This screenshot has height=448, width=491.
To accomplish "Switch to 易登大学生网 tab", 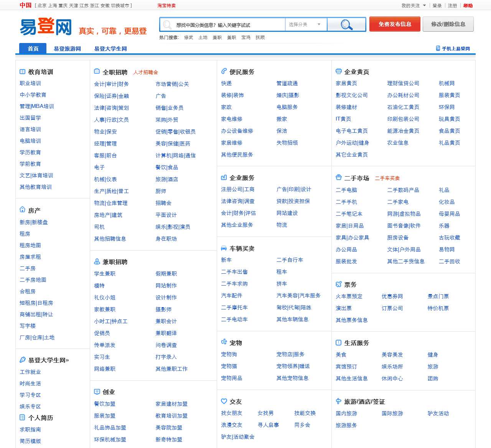I will 110,49.
